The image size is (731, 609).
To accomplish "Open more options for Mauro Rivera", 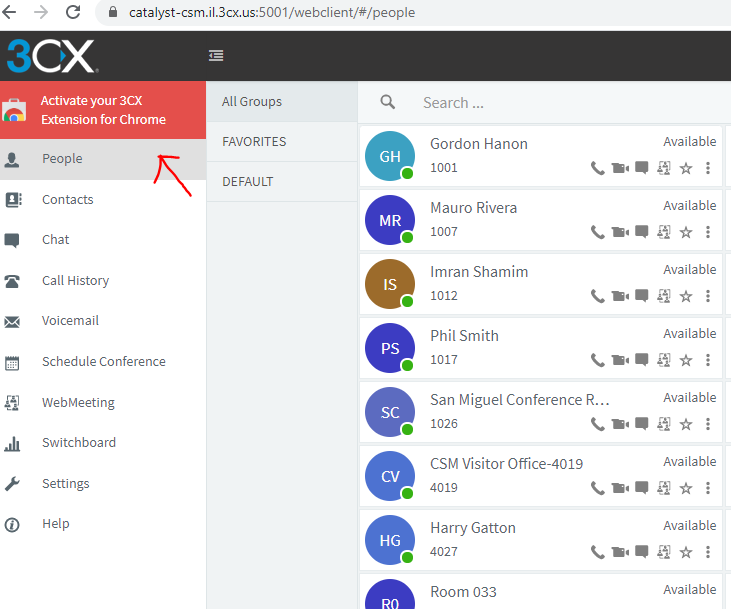I will tap(708, 232).
